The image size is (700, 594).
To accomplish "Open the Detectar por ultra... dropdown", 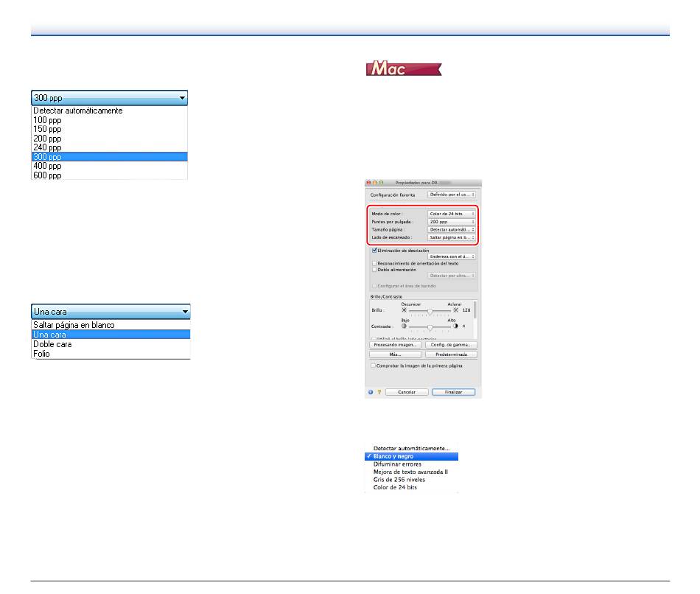I will (x=452, y=276).
